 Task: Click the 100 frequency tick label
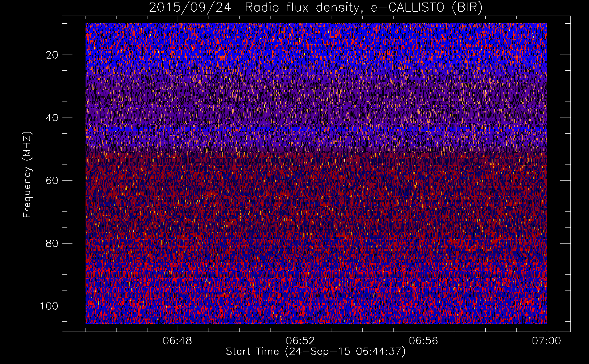pos(50,306)
